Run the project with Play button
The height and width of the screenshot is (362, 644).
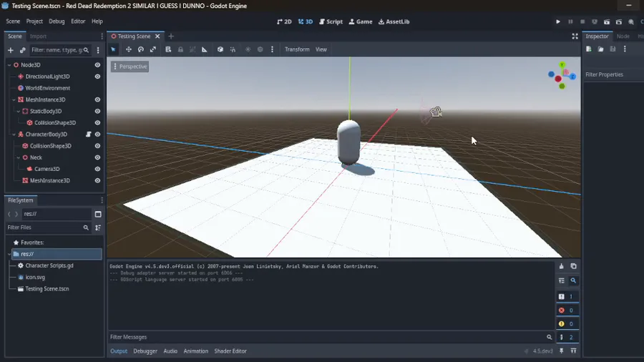click(558, 21)
